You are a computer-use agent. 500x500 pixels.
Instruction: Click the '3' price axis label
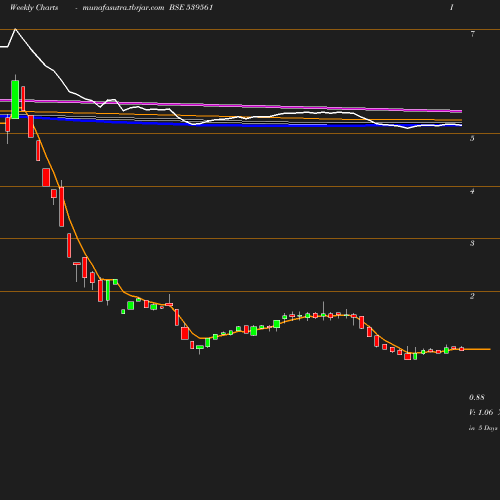point(472,243)
